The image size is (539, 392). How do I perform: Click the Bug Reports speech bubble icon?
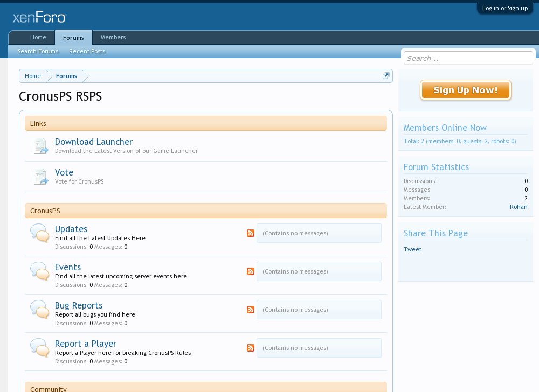click(x=40, y=310)
